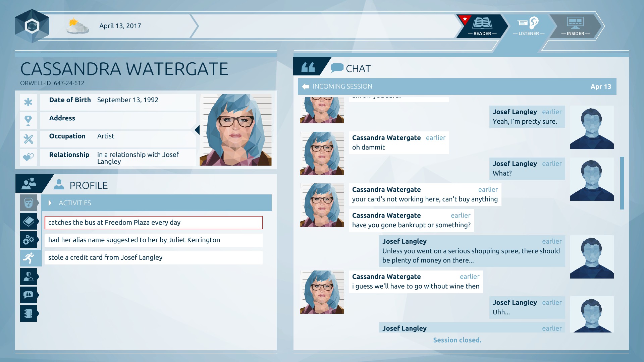Click message 'Yeah, I'm pretty sure.'
This screenshot has height=362, width=644.
pyautogui.click(x=527, y=117)
